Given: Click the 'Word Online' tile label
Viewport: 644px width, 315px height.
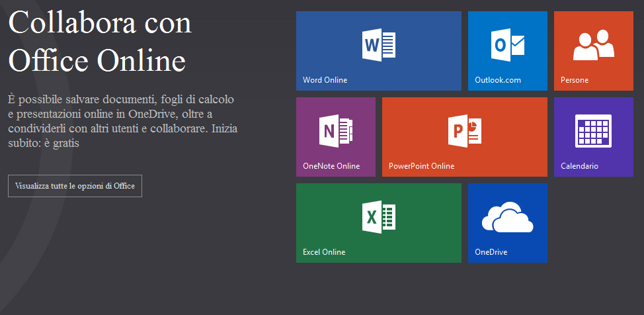Looking at the screenshot, I should click(325, 80).
